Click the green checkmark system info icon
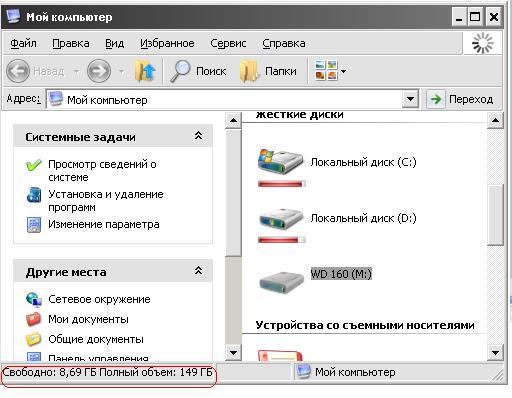This screenshot has width=512, height=398. pos(34,165)
